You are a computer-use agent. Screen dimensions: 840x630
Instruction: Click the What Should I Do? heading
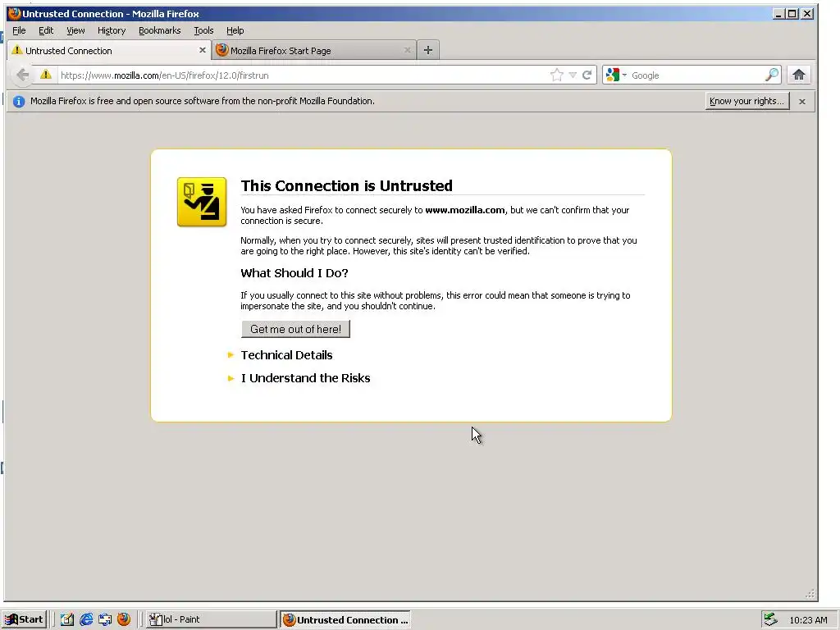tap(294, 273)
